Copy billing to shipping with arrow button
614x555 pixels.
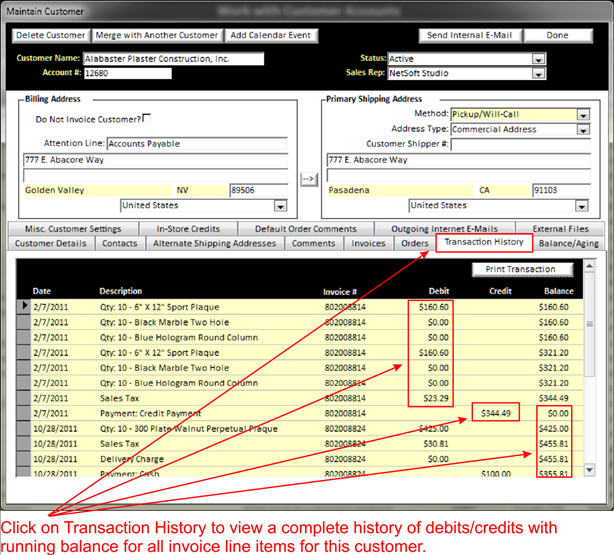(x=309, y=179)
